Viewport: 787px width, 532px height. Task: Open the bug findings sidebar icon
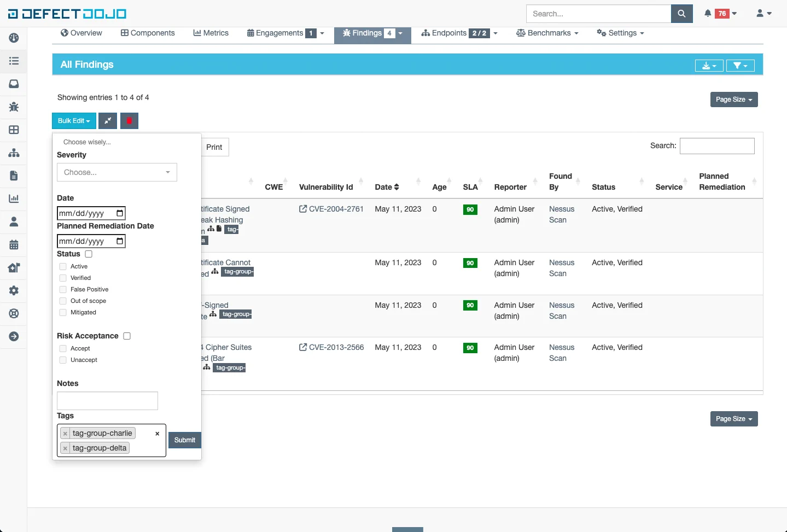[14, 107]
